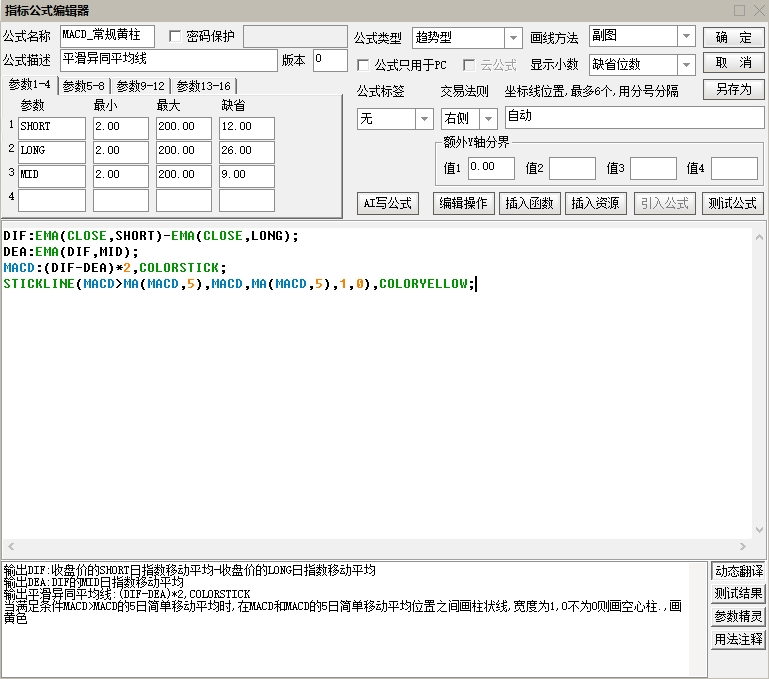Image resolution: width=769 pixels, height=679 pixels.
Task: Click the horizontal scroll-right arrow
Action: pyautogui.click(x=743, y=546)
